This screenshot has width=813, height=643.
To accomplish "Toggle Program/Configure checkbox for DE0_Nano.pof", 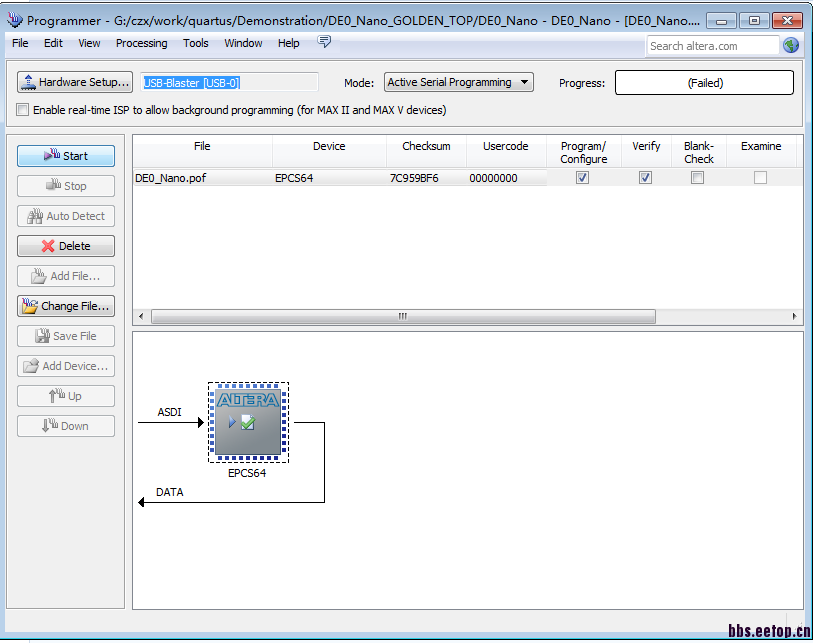I will pos(582,178).
